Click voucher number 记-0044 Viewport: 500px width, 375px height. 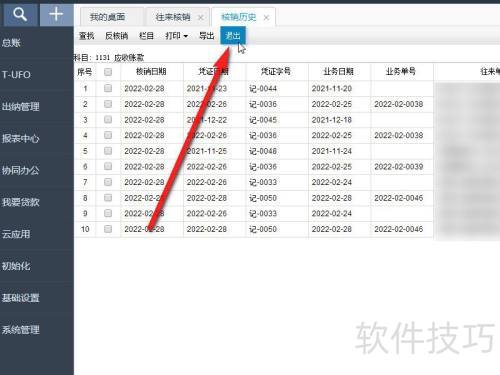pyautogui.click(x=263, y=89)
